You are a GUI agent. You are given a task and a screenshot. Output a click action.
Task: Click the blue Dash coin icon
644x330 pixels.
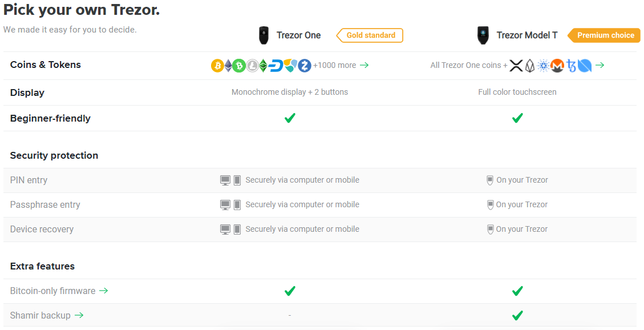pos(276,66)
